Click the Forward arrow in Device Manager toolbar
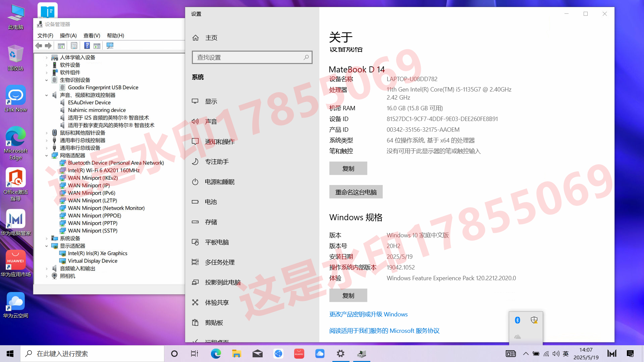The image size is (644, 362). [x=48, y=46]
